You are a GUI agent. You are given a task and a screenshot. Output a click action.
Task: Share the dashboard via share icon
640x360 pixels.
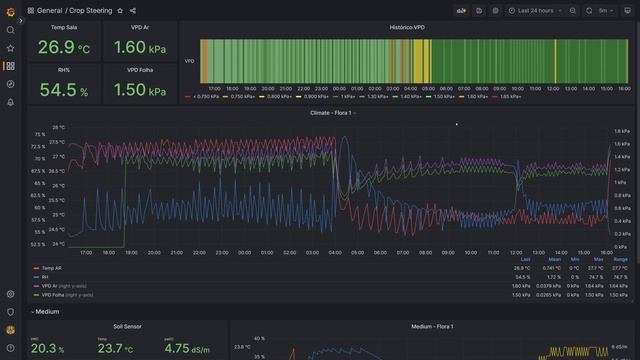point(133,11)
